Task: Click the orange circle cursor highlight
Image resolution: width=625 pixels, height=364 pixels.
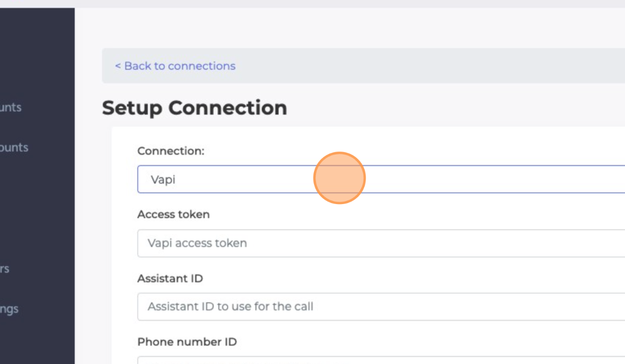Action: tap(340, 178)
